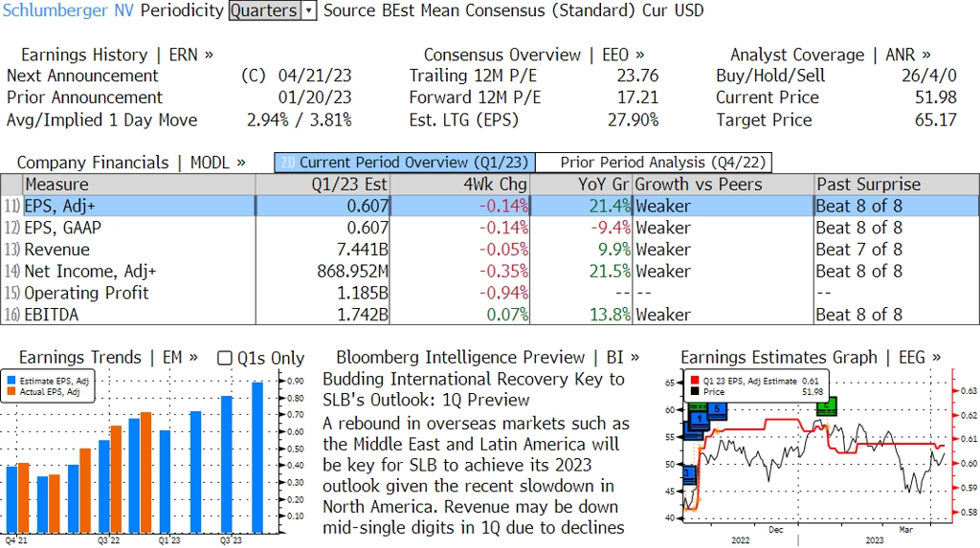Click the orange Actual EPS legend swatch

click(11, 392)
